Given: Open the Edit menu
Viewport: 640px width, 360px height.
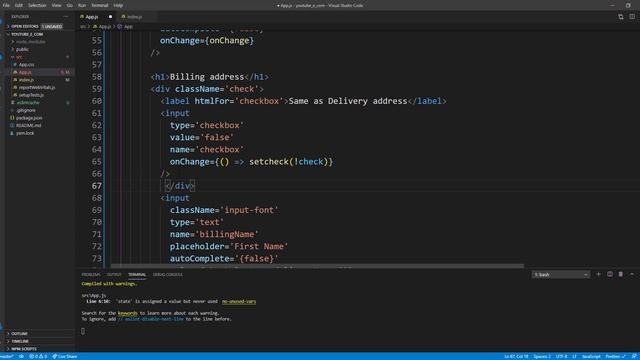Looking at the screenshot, I should (19, 5).
